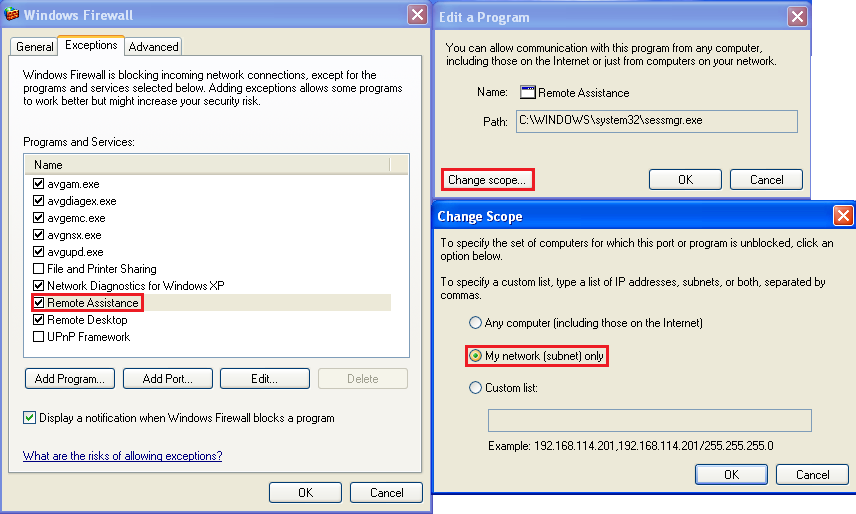Image resolution: width=856 pixels, height=514 pixels.
Task: Toggle notification when Firewall blocks a program
Action: [x=29, y=418]
